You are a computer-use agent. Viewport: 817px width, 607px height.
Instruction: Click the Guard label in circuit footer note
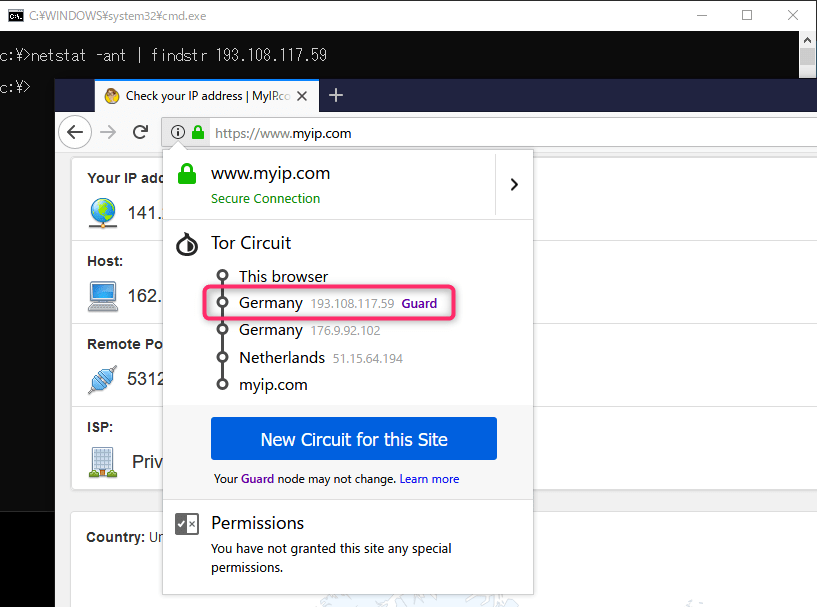coord(257,479)
